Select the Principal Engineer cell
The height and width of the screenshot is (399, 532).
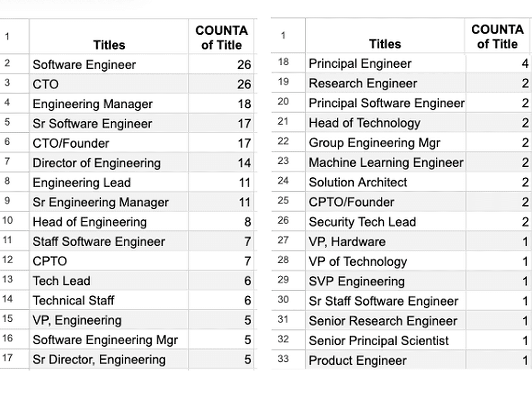click(385, 63)
